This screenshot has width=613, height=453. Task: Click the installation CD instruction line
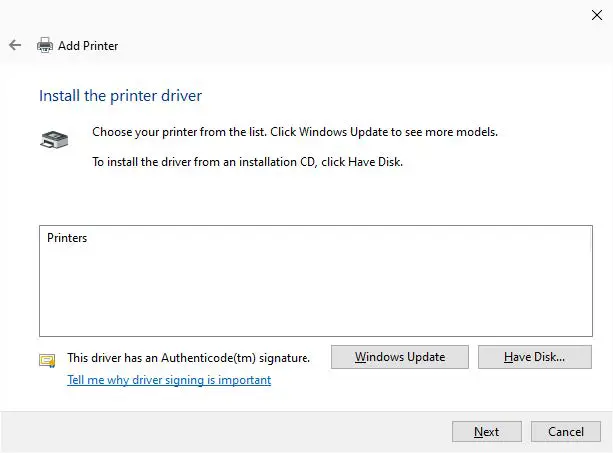pos(247,161)
